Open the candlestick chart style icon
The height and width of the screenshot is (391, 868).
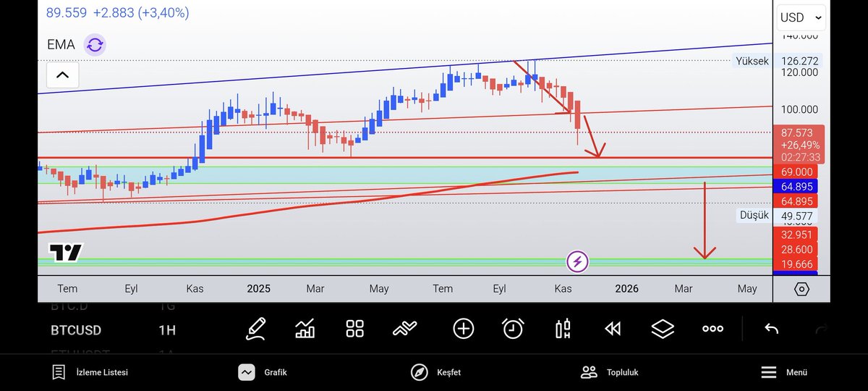click(563, 329)
